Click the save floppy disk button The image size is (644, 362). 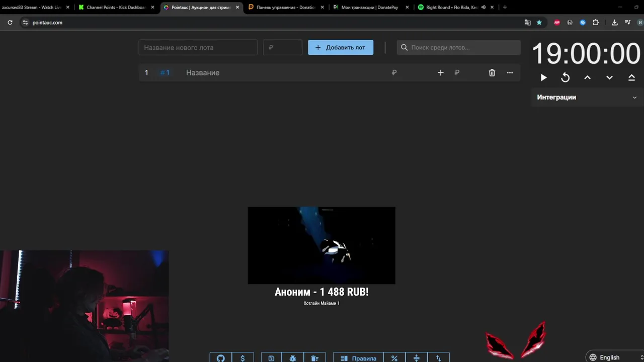click(x=271, y=358)
